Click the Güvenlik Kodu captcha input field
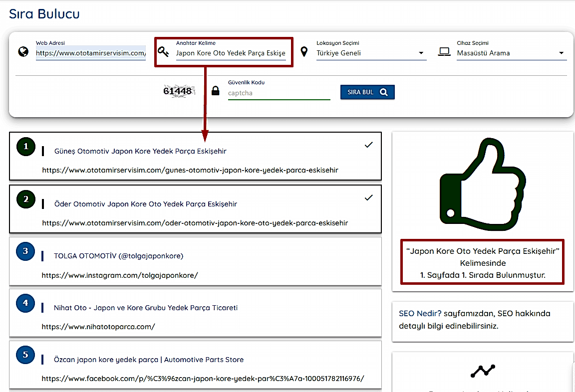This screenshot has width=575, height=392. tap(279, 93)
